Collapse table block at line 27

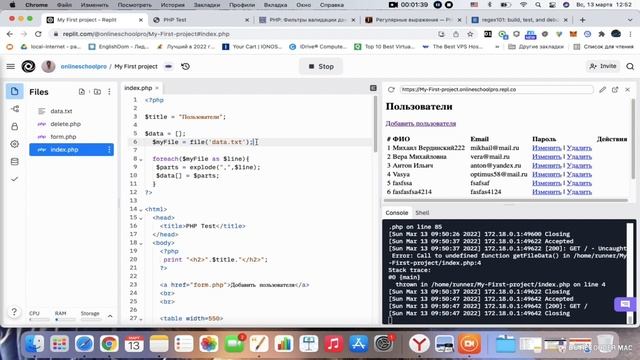pos(141,319)
